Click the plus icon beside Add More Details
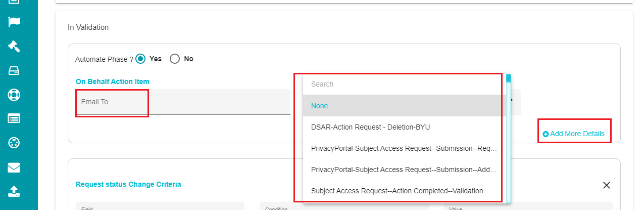Image resolution: width=644 pixels, height=210 pixels. (x=546, y=134)
